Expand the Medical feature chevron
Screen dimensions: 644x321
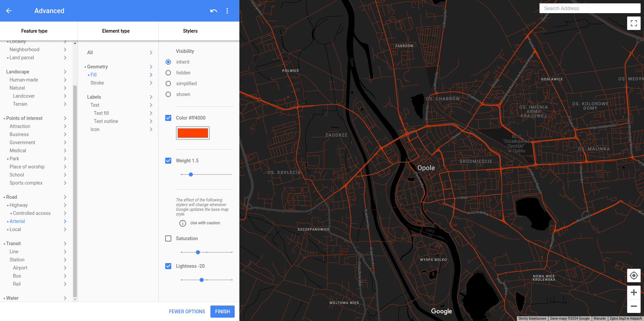click(x=65, y=151)
